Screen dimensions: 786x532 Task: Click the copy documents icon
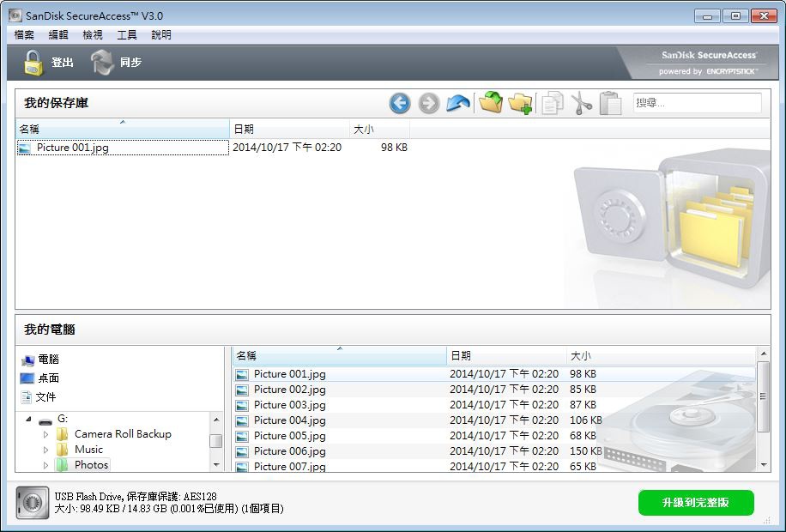[x=553, y=103]
